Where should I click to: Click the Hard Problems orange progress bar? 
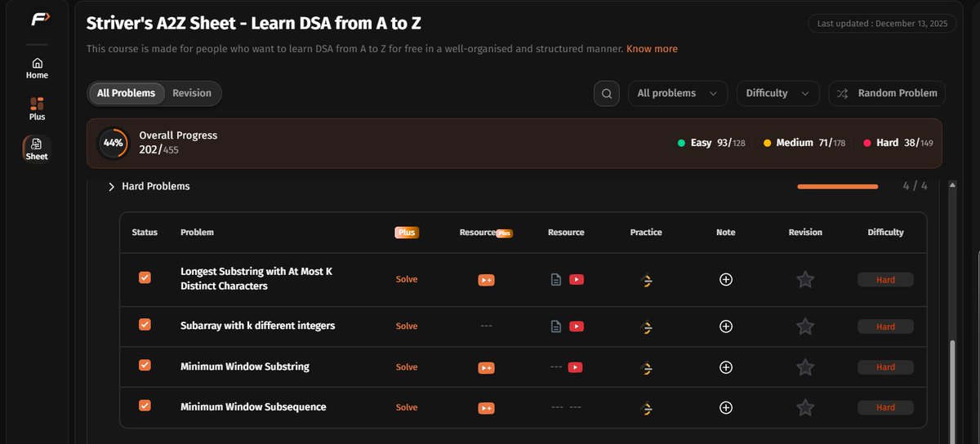point(837,187)
